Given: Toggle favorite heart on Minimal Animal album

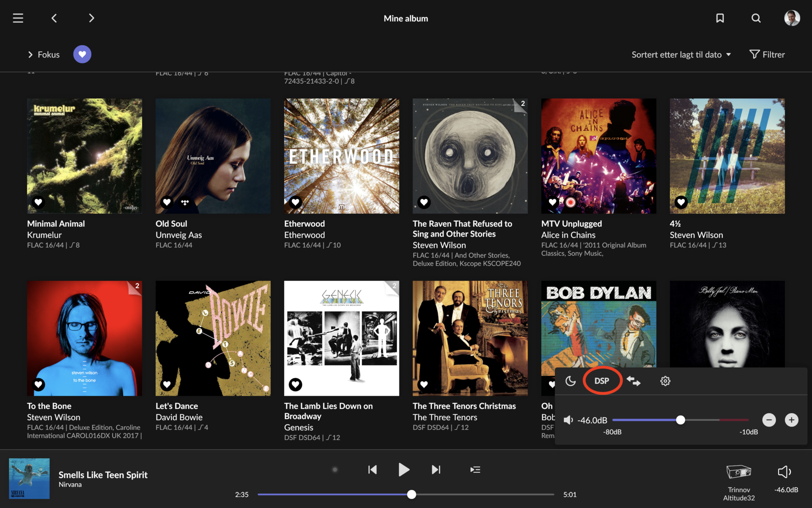Looking at the screenshot, I should click(x=39, y=202).
